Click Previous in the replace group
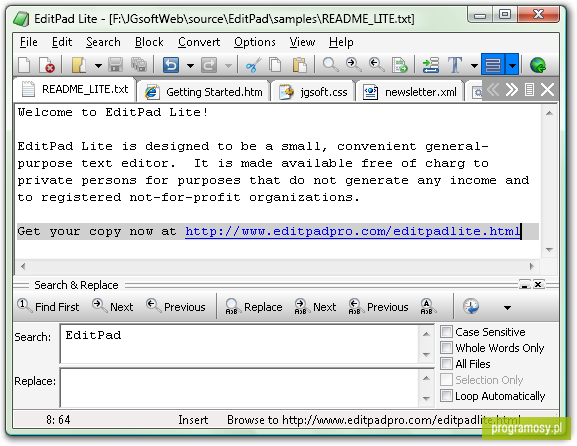 [379, 306]
